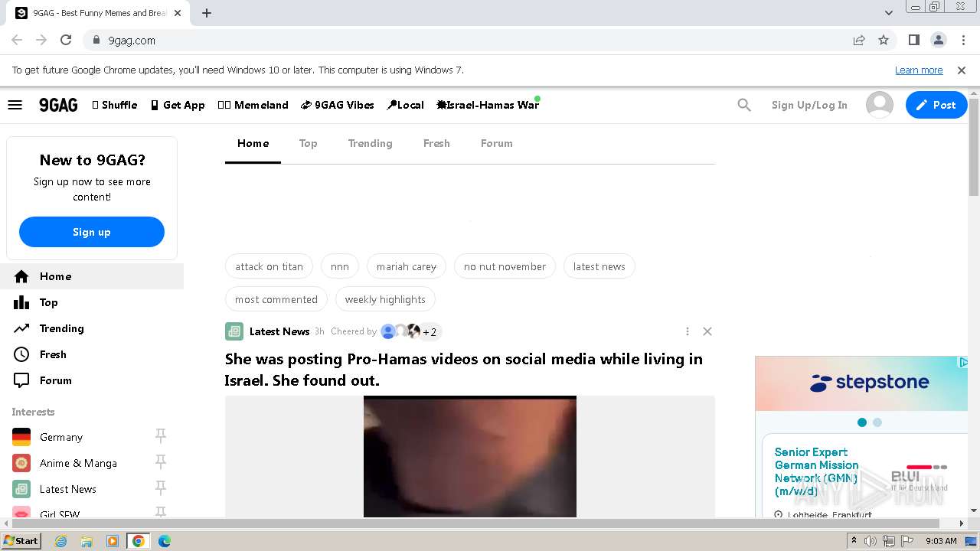Click the sidebar Trending arrow icon

[21, 328]
